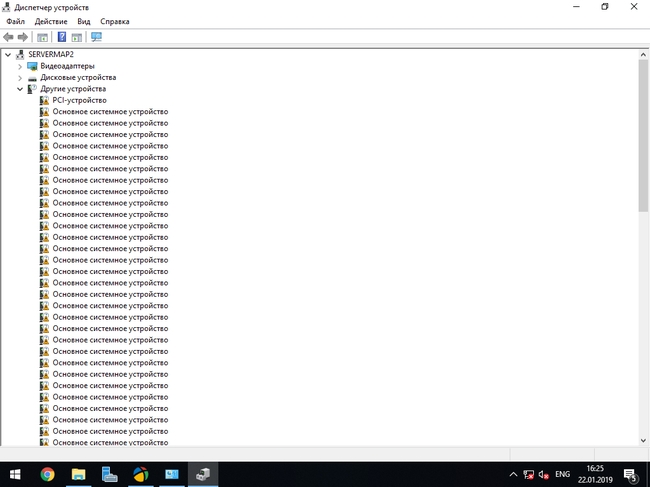Collapse the SERVERMAP2 root node
The image size is (650, 487).
click(x=8, y=54)
